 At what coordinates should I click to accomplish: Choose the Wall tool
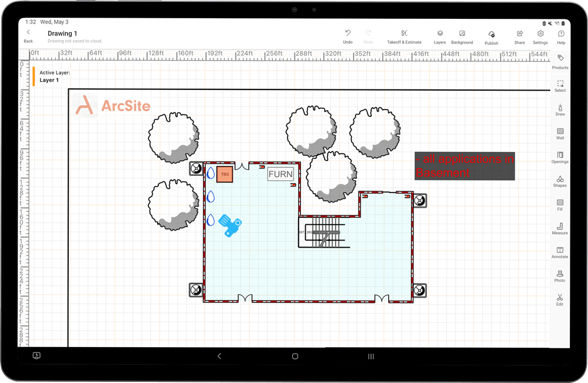tap(560, 134)
